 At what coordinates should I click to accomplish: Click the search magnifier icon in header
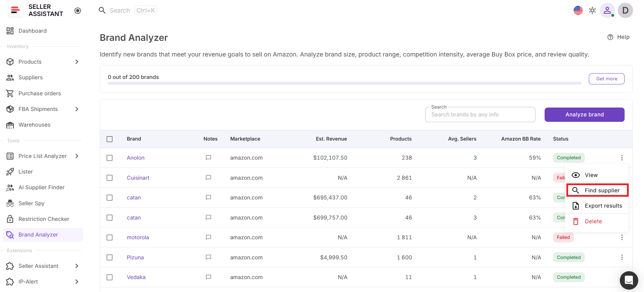pyautogui.click(x=102, y=10)
